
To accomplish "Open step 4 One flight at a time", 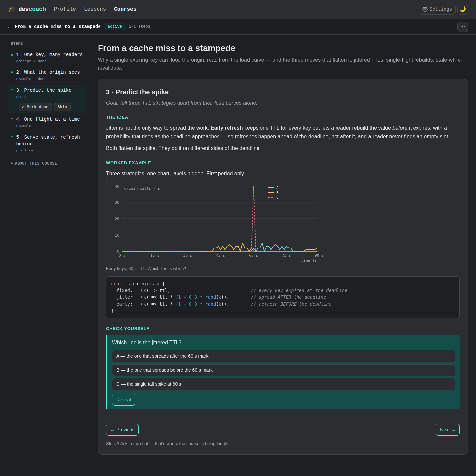I will 48,122.
